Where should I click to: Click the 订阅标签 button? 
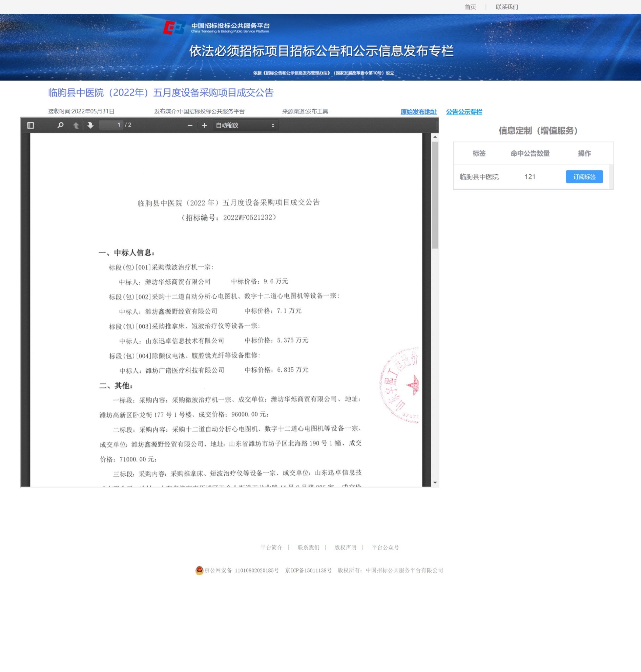(x=584, y=176)
